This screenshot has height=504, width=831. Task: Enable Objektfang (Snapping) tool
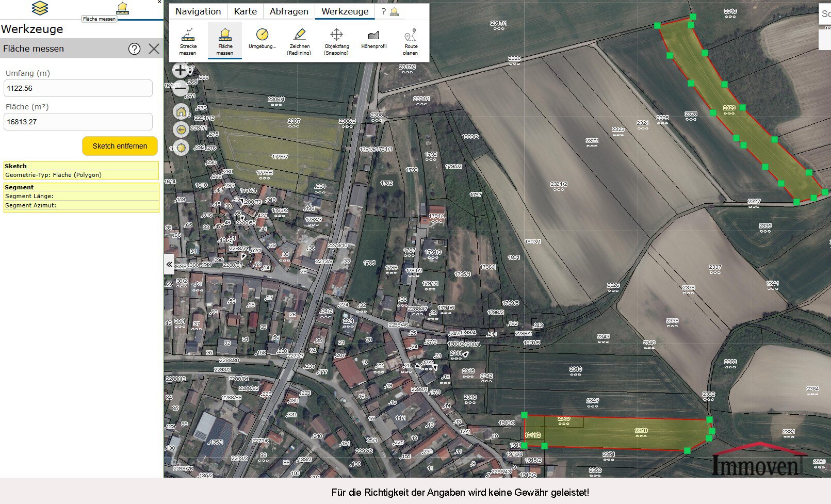point(336,41)
